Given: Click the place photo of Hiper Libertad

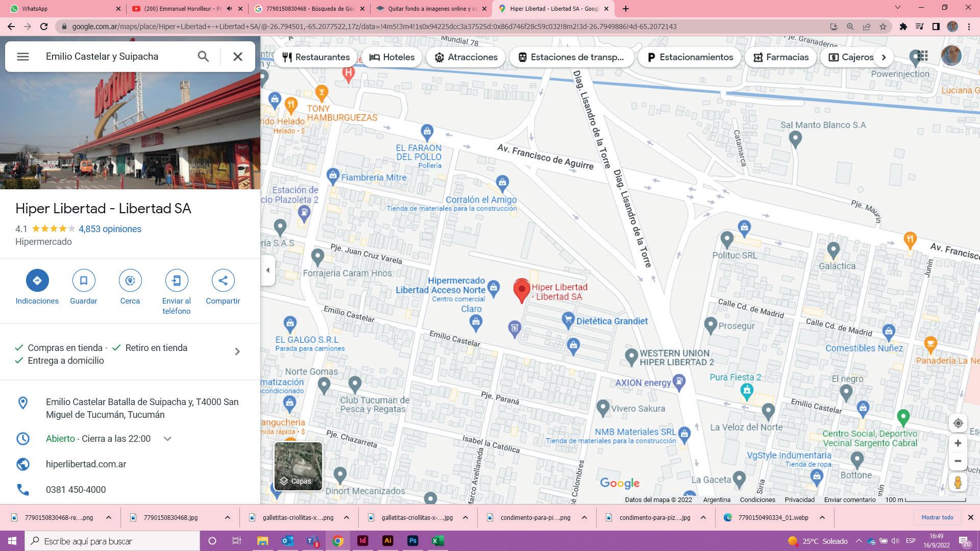Looking at the screenshot, I should pyautogui.click(x=130, y=130).
